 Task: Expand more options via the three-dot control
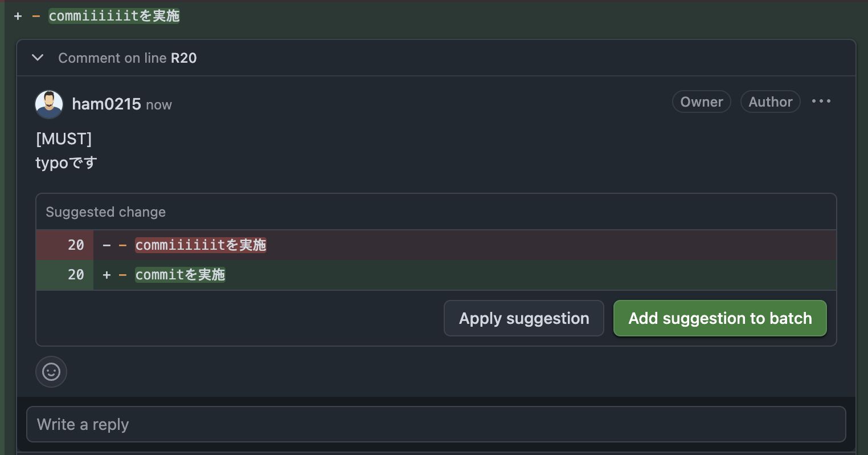821,101
